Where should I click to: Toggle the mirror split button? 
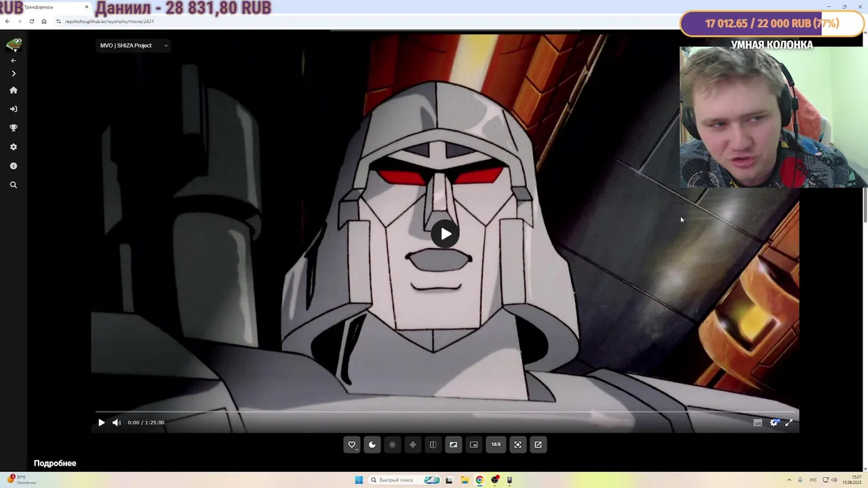click(x=433, y=445)
